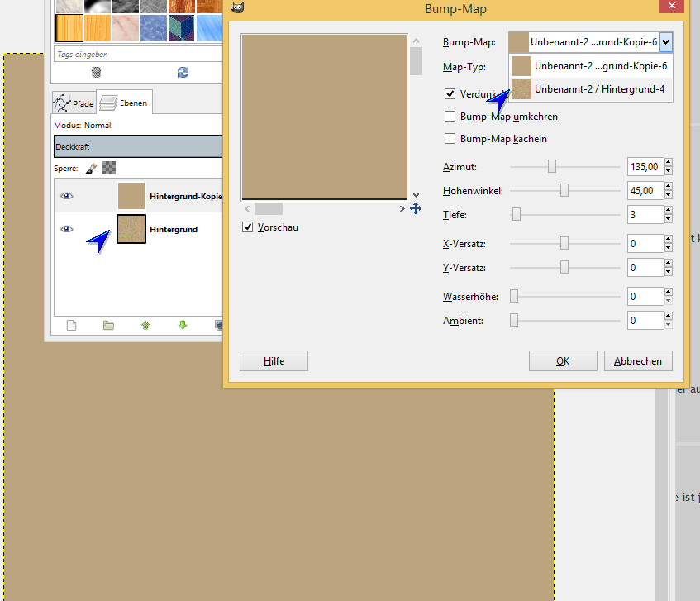Select the Hintergrund layer thumbnail

tap(131, 229)
